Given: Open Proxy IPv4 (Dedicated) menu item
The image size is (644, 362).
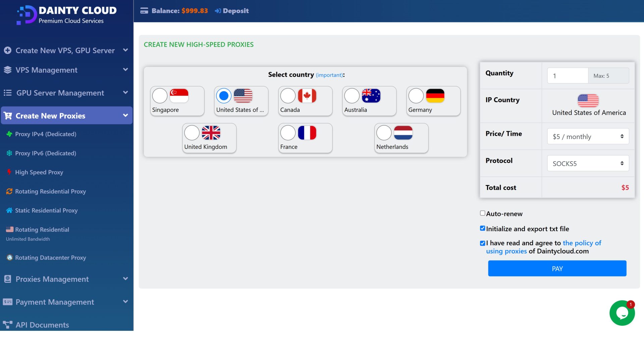Looking at the screenshot, I should coord(46,134).
